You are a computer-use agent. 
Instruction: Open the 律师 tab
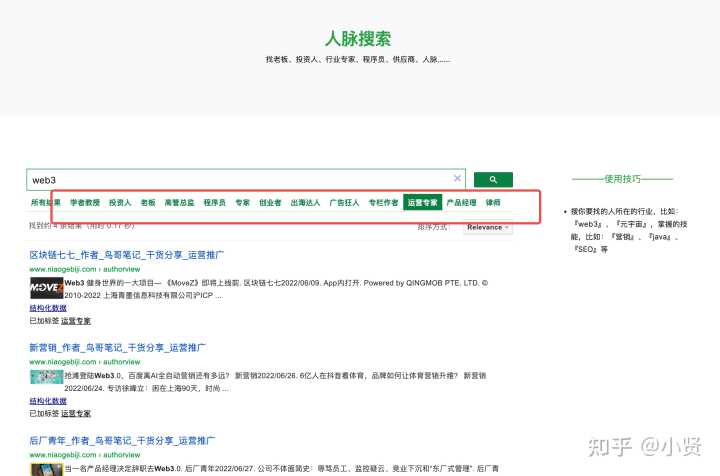pos(493,202)
